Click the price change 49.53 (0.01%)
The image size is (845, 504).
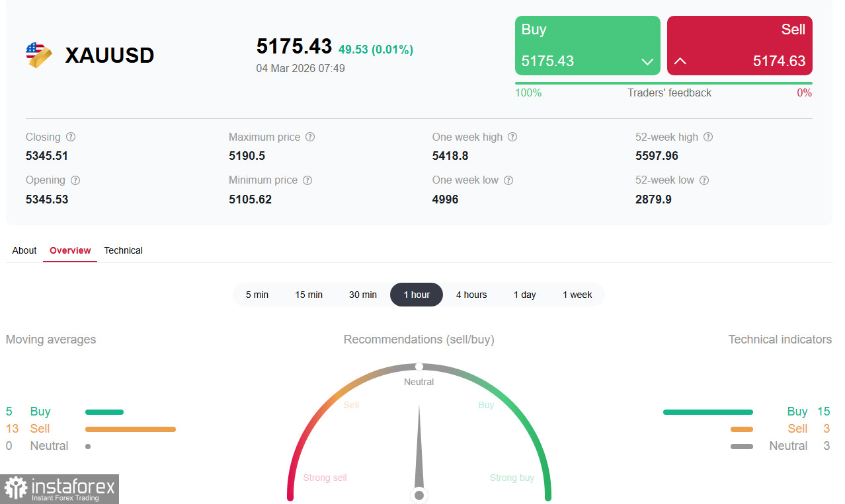(x=376, y=50)
